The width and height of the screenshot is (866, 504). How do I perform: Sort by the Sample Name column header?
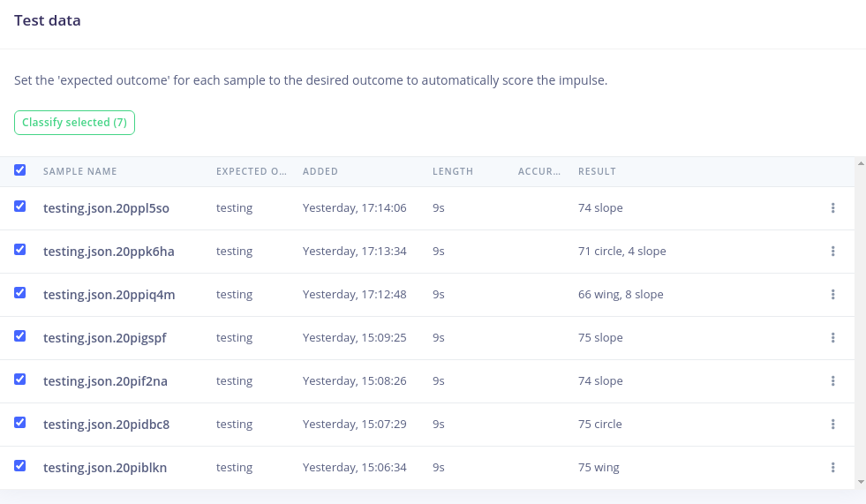coord(80,172)
